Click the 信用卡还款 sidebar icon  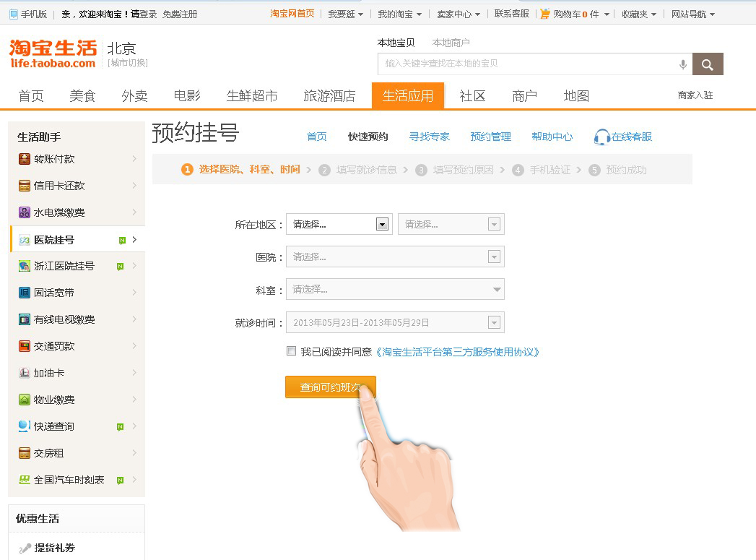coord(25,186)
